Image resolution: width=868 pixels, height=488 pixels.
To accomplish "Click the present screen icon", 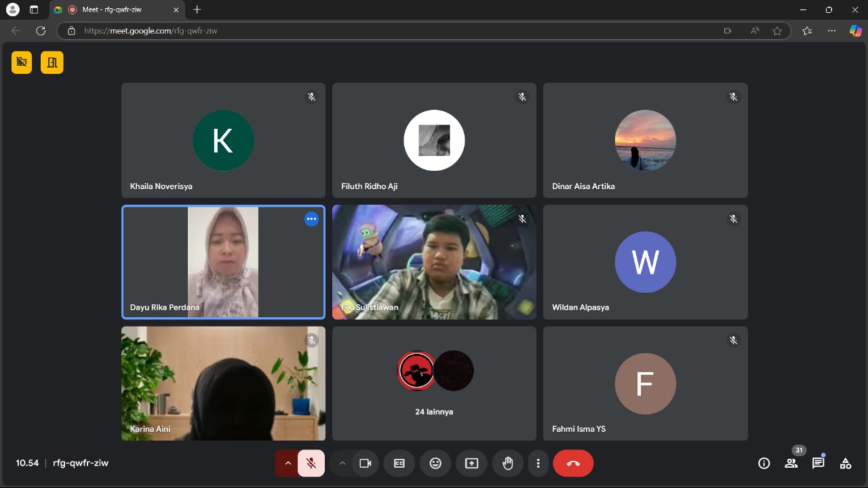I will [x=471, y=464].
